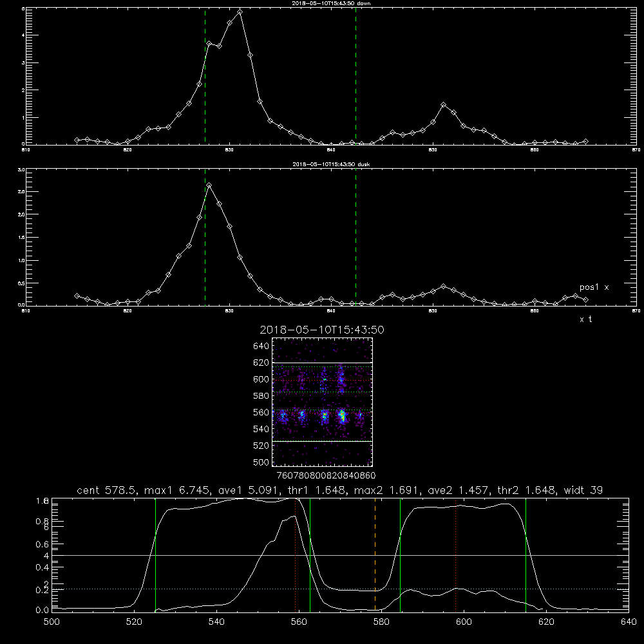Click the highest diamond point of the dawn curve
Image resolution: width=644 pixels, height=644 pixels.
pyautogui.click(x=240, y=12)
